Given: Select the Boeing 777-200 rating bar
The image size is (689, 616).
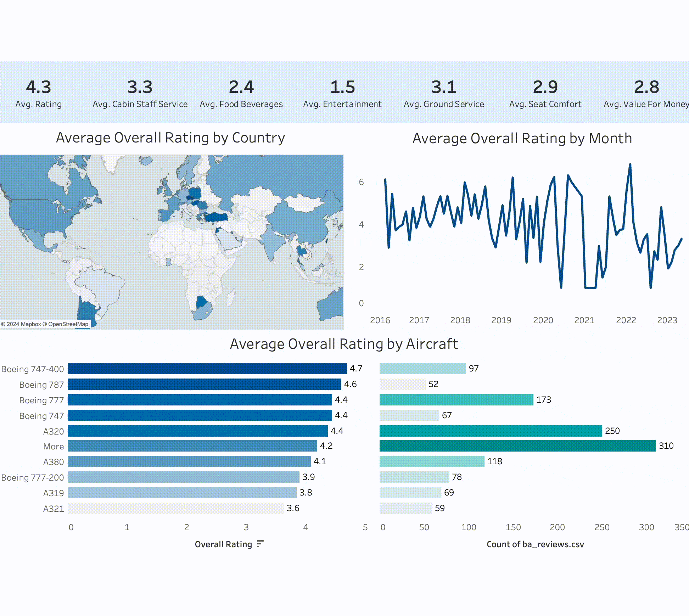Looking at the screenshot, I should point(184,477).
